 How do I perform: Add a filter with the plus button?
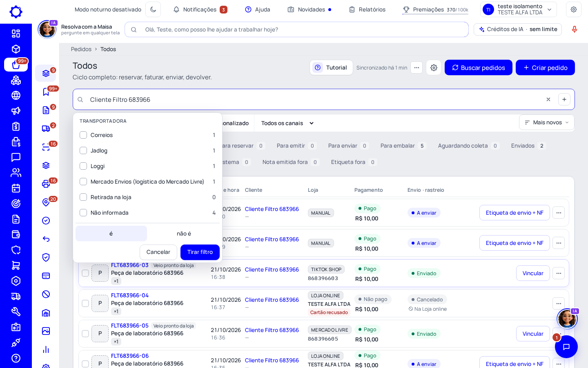pos(564,99)
